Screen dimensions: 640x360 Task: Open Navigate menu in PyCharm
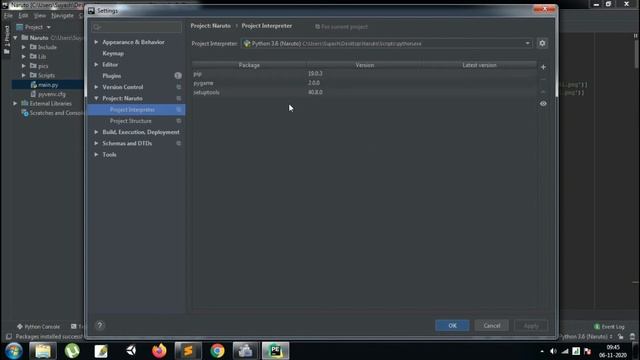tap(62, 16)
